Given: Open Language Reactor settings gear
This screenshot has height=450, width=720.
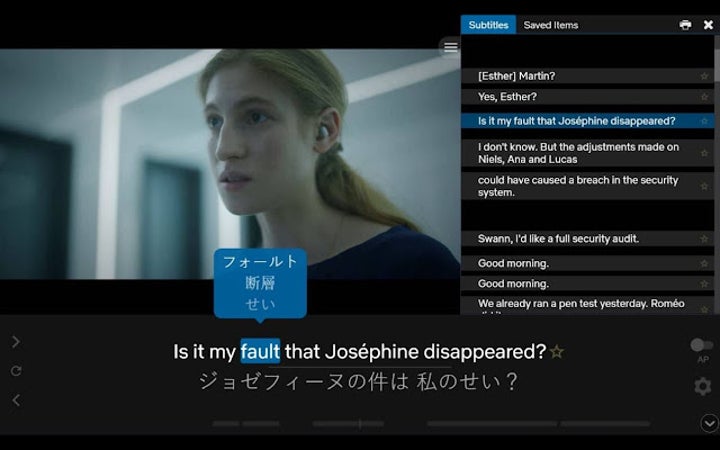Looking at the screenshot, I should click(x=703, y=386).
